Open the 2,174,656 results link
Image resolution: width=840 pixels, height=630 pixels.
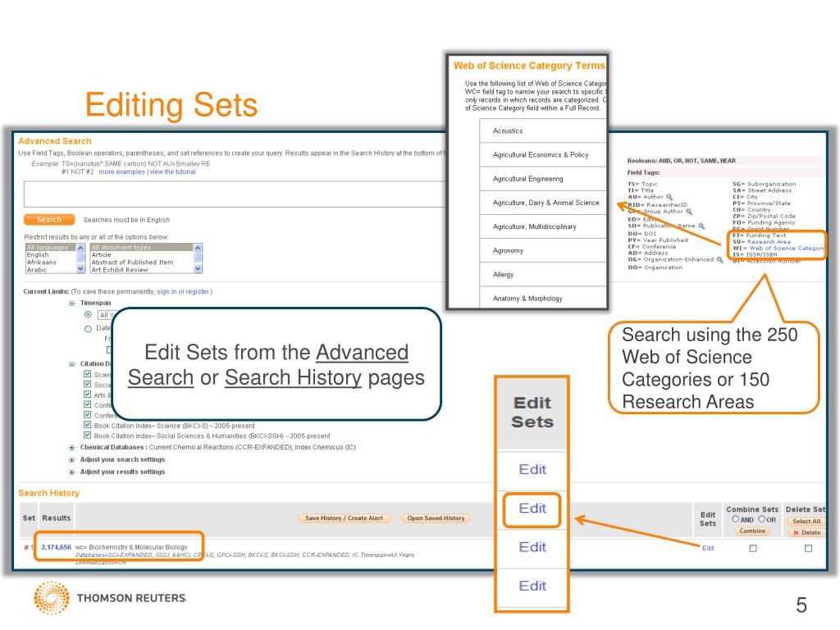[57, 547]
